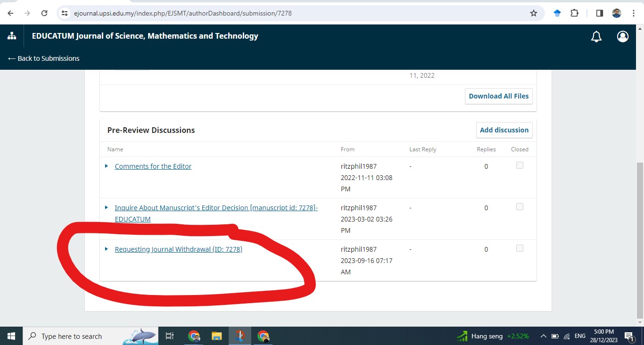Expand the Comments for the Editor row

click(x=107, y=166)
